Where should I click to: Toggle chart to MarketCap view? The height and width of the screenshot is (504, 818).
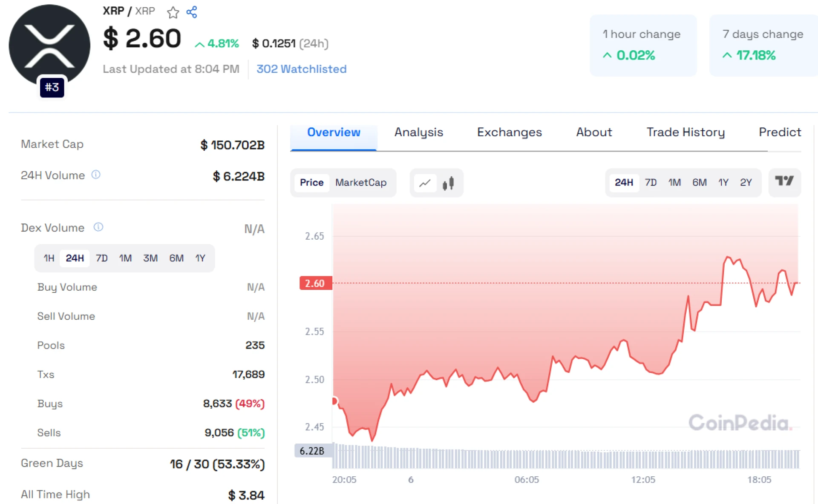click(x=360, y=183)
